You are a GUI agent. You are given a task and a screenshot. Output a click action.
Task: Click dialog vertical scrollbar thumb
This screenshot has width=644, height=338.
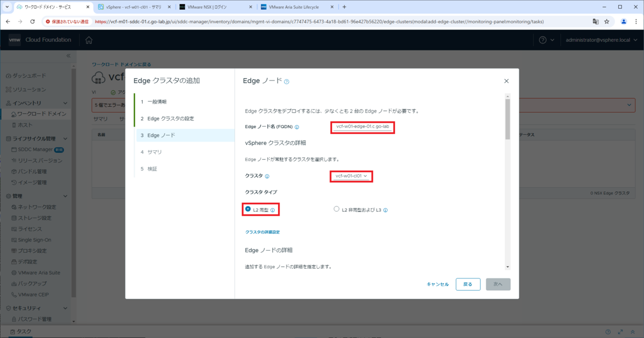point(507,119)
